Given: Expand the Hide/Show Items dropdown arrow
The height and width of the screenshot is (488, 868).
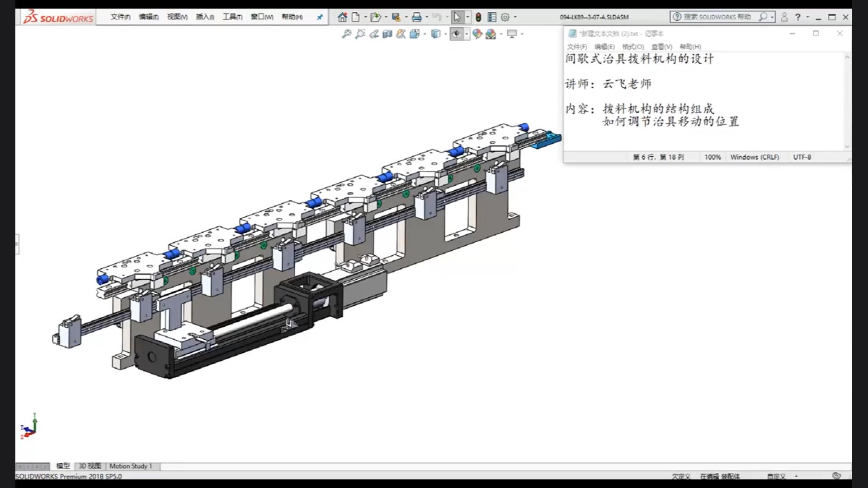Looking at the screenshot, I should tap(467, 34).
